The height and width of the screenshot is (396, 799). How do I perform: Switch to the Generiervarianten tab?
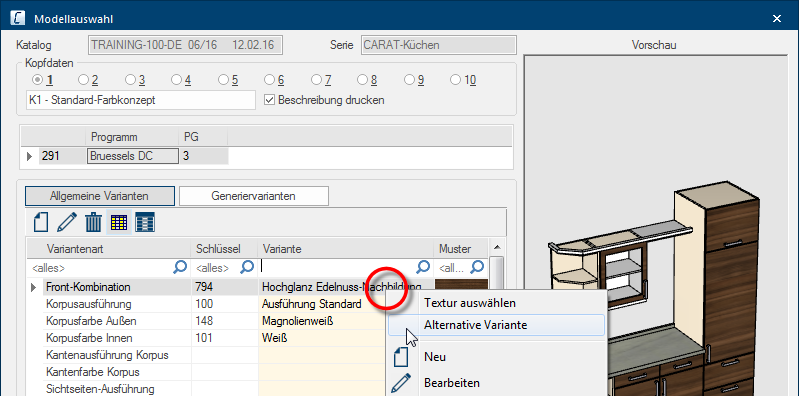tap(254, 196)
